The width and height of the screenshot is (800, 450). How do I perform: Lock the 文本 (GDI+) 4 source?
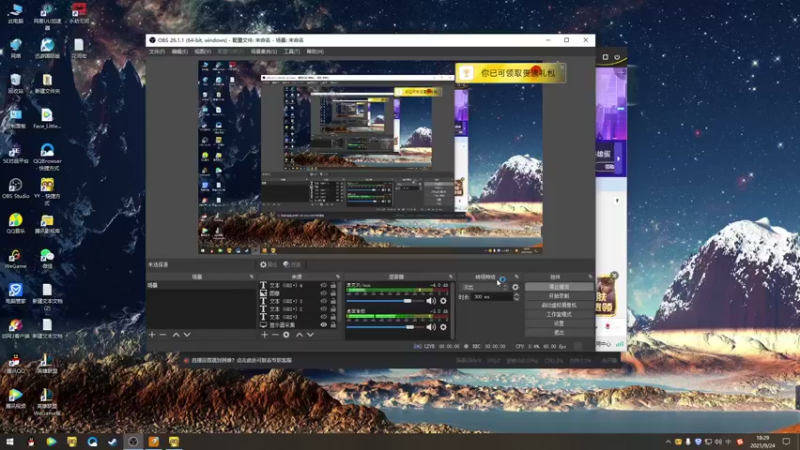tap(333, 285)
